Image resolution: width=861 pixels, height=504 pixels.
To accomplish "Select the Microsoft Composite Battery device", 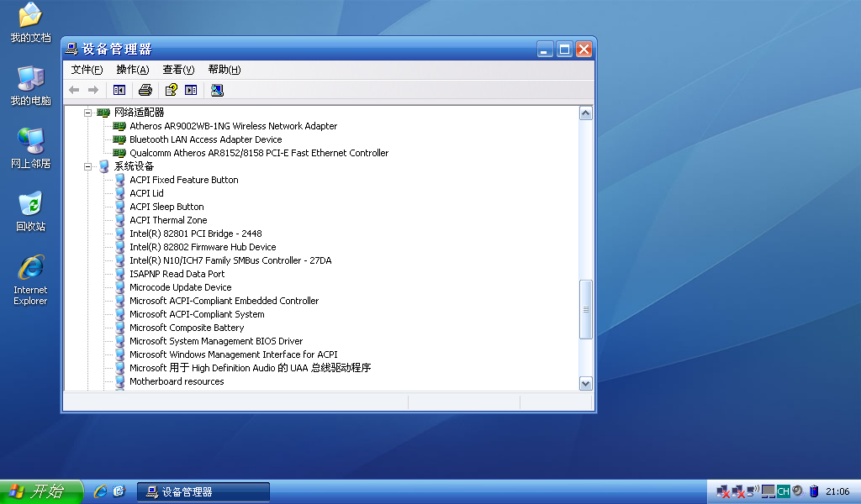I will pos(187,328).
